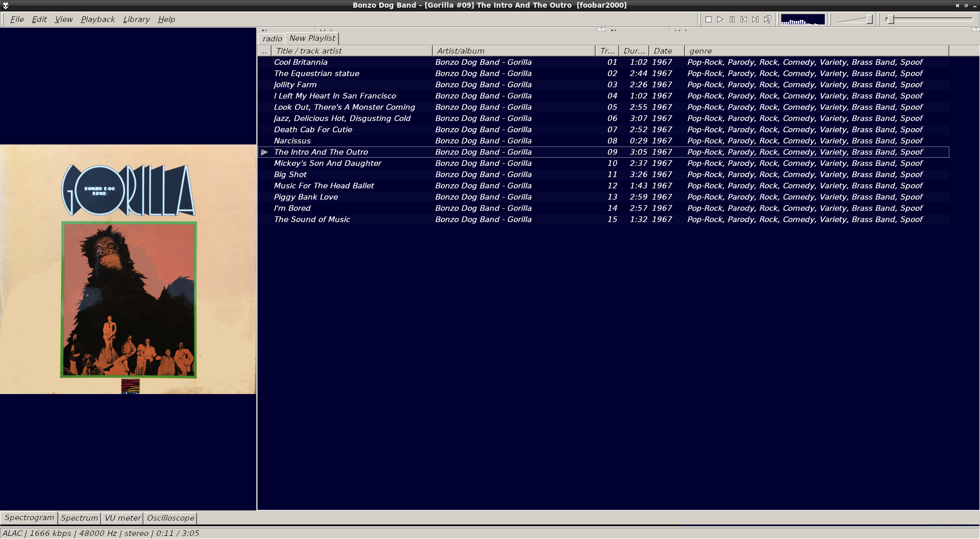Click the now-playing arrow indicator
980x539 pixels.
(264, 152)
